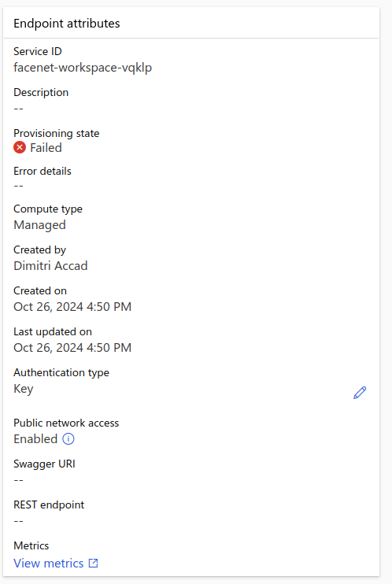
Task: Click the red Failed status icon
Action: 20,147
